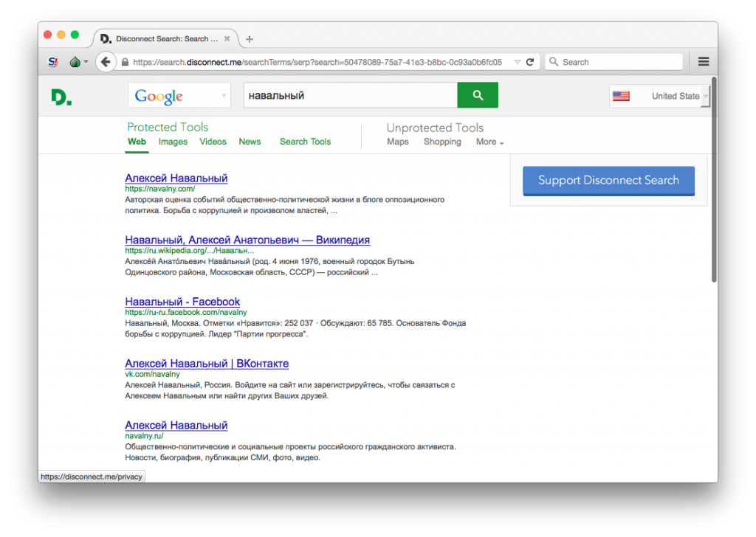The image size is (756, 537).
Task: Open the onion icon dropdown arrow
Action: tap(86, 62)
